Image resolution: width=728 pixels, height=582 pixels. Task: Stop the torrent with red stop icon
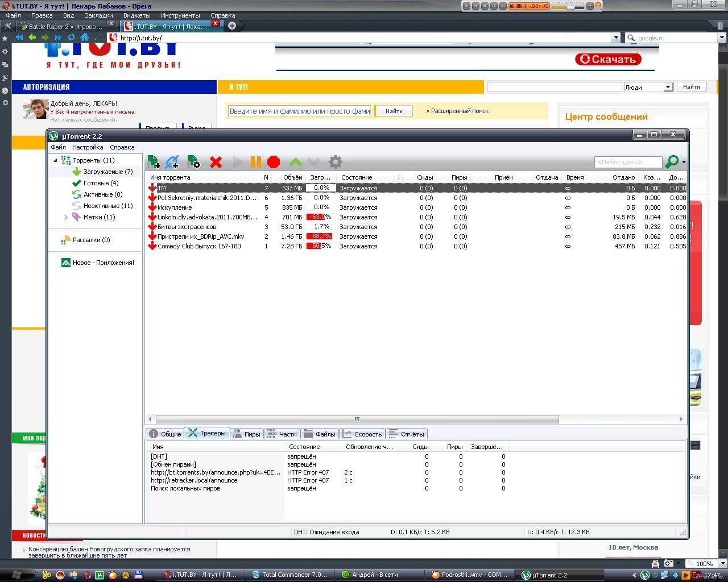tap(274, 162)
